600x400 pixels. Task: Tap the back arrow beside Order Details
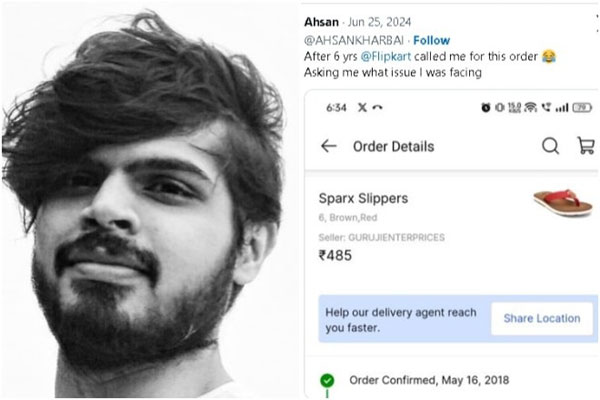click(328, 146)
